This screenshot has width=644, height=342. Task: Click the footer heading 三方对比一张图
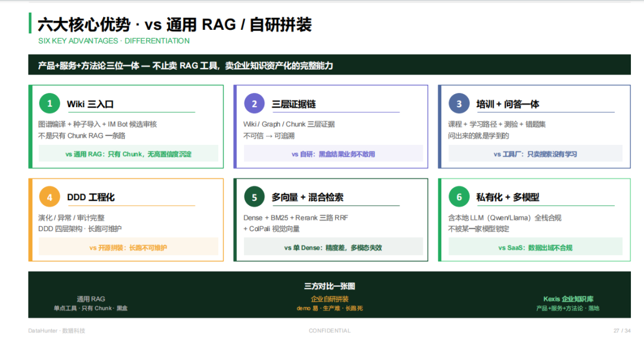329,286
